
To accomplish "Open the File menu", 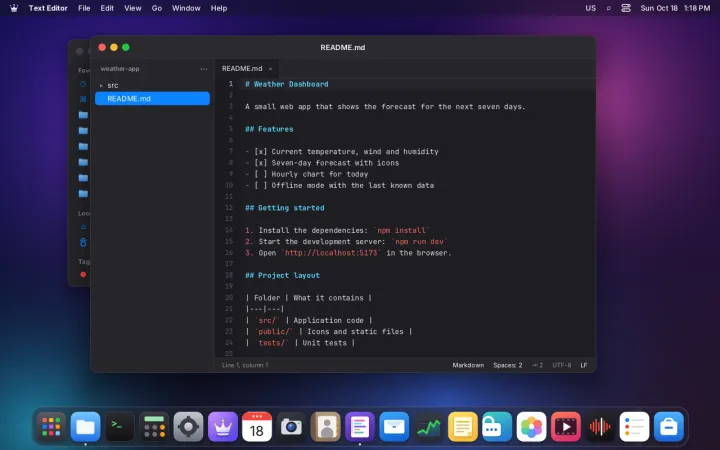I will coord(84,8).
